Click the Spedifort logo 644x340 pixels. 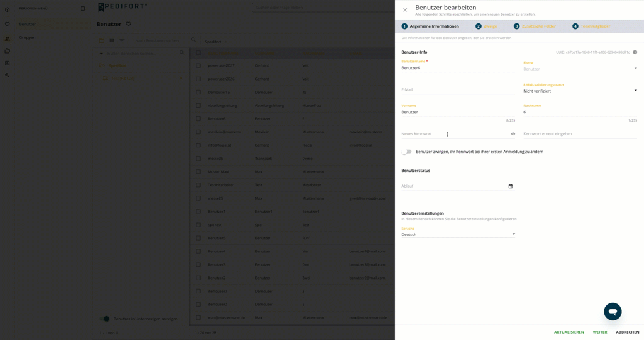pyautogui.click(x=122, y=7)
